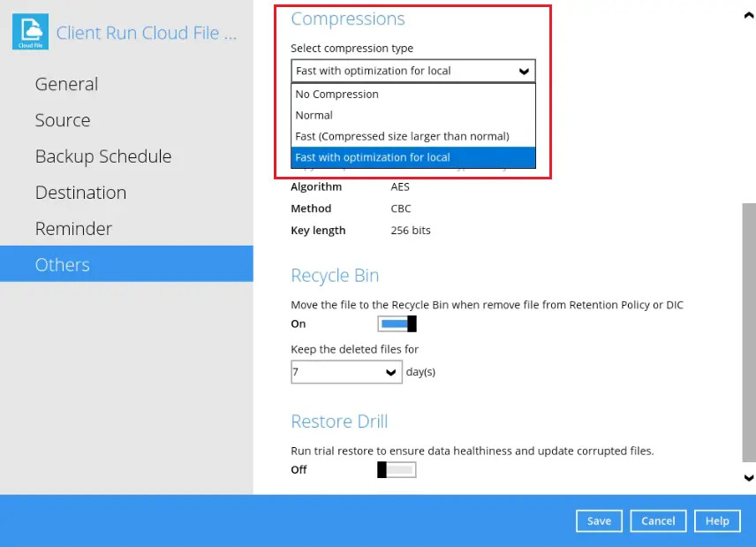Viewport: 756px width, 547px height.
Task: Click the scroll down arrow
Action: [x=748, y=478]
